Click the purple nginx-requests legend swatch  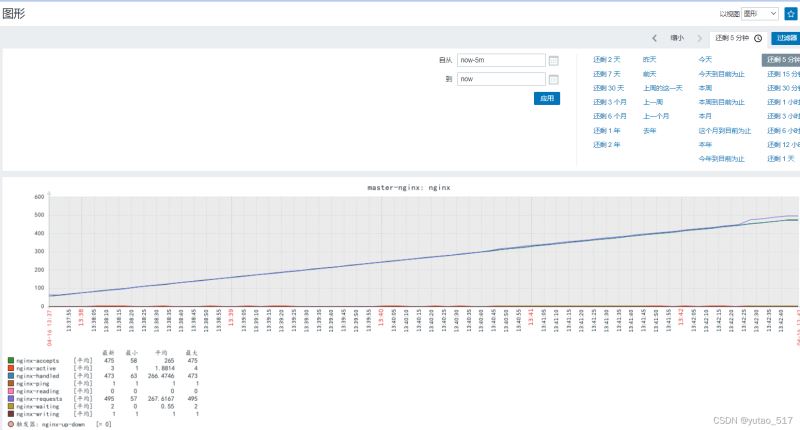[11, 398]
